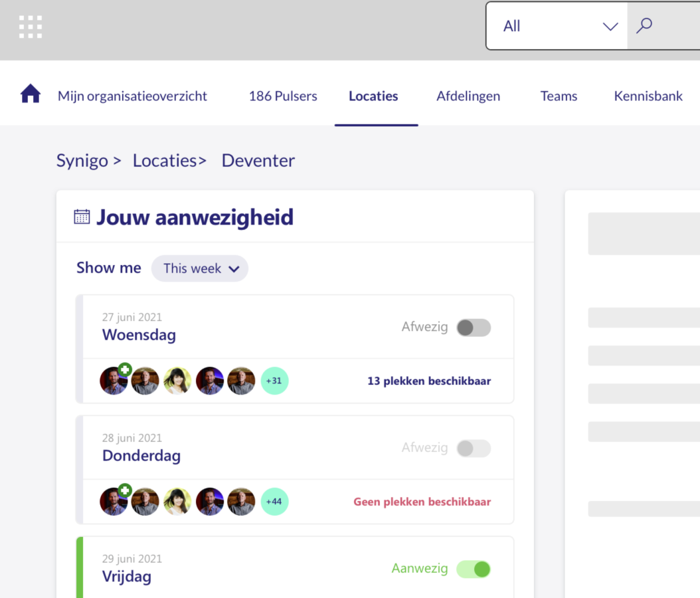Toggle Woensdag Afwezig switch

[474, 328]
